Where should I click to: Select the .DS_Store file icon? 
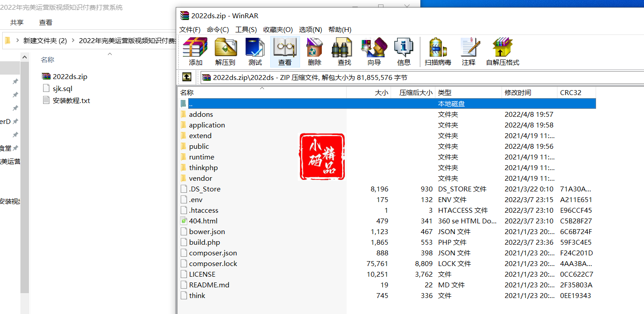[x=184, y=189]
